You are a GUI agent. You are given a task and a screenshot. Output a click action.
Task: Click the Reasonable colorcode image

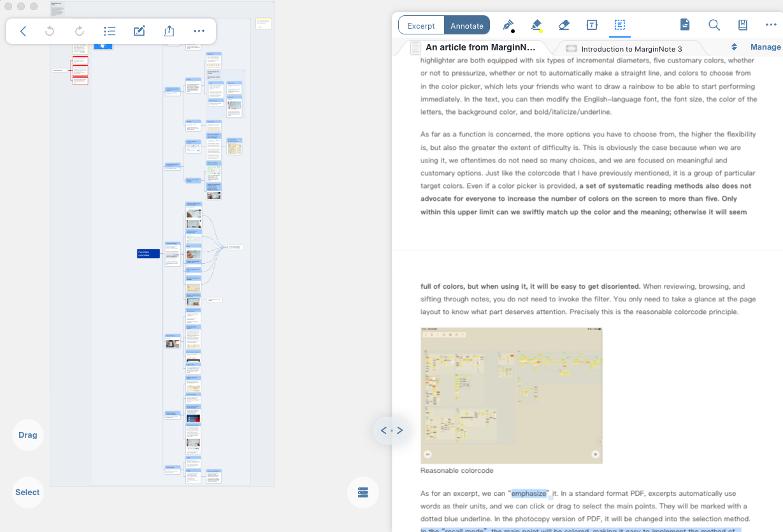pyautogui.click(x=511, y=395)
